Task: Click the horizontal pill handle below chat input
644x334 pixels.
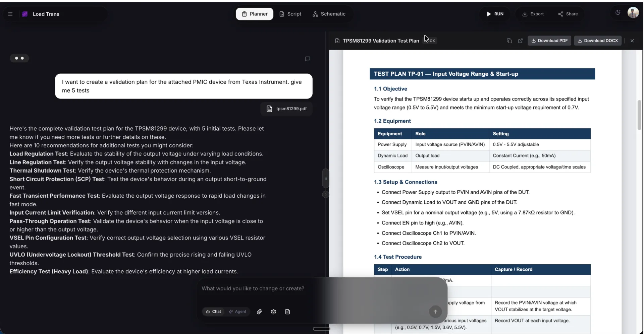Action: (321, 329)
